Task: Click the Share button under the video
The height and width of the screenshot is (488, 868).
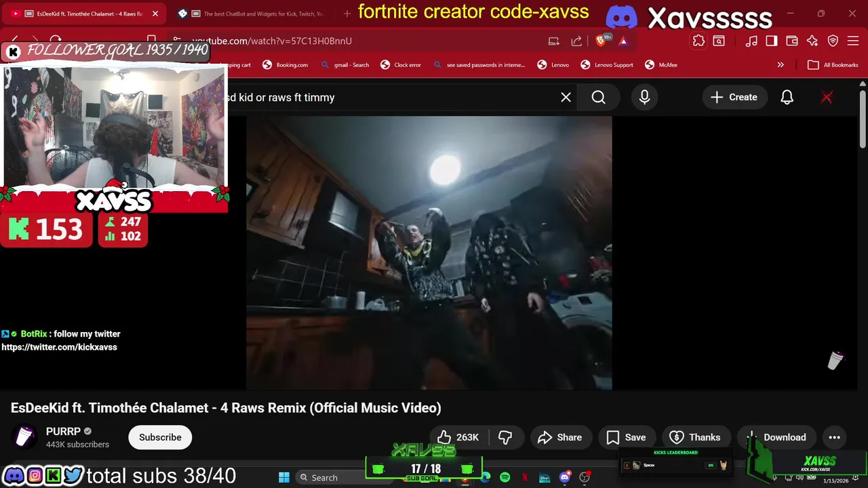Action: click(x=559, y=437)
